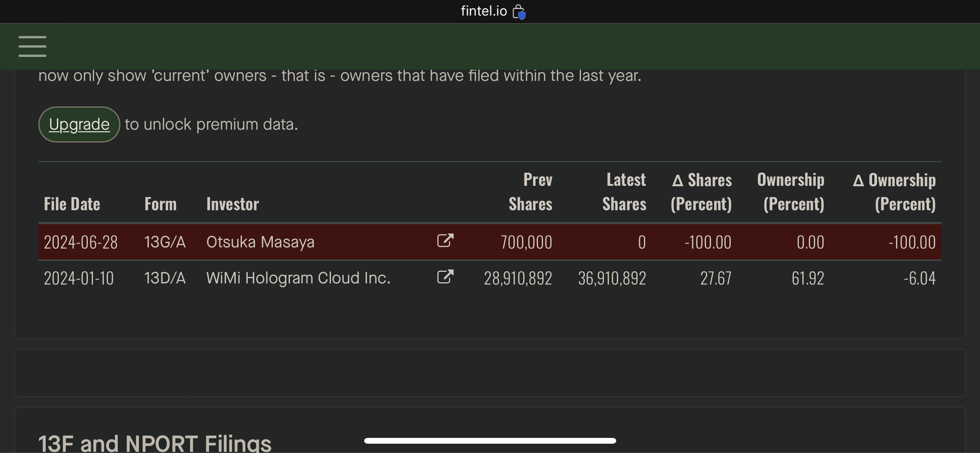Viewport: 980px width, 453px height.
Task: Open external link icon for WiMi Hologram Cloud
Action: pyautogui.click(x=445, y=277)
